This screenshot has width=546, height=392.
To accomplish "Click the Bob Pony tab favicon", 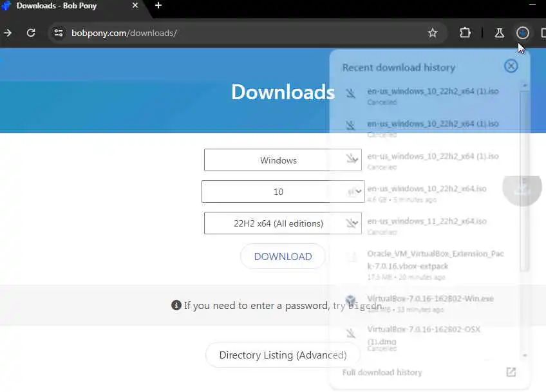I will pos(6,6).
